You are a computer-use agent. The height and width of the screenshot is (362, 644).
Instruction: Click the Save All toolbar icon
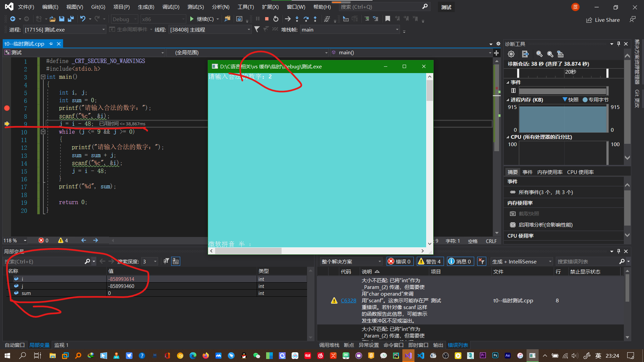71,19
